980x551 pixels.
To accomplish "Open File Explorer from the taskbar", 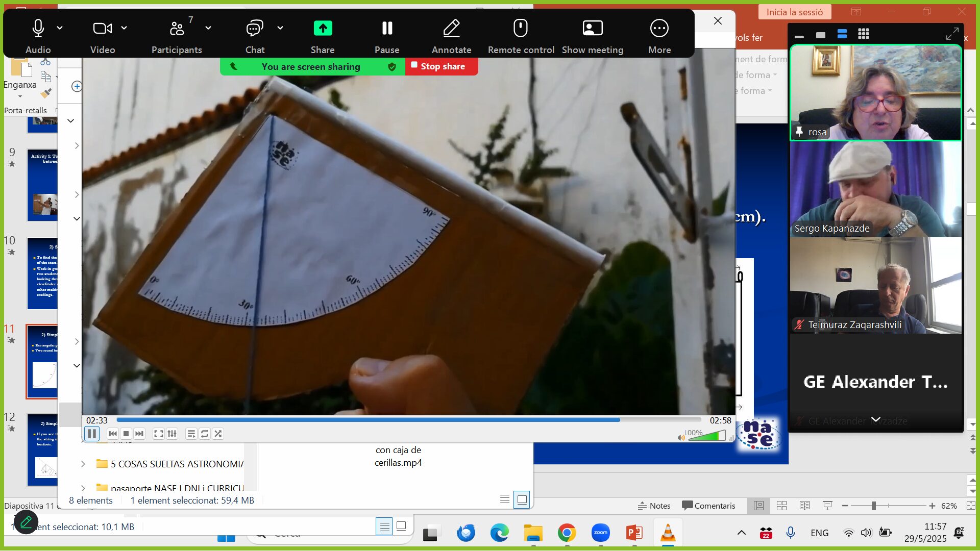I will (533, 533).
